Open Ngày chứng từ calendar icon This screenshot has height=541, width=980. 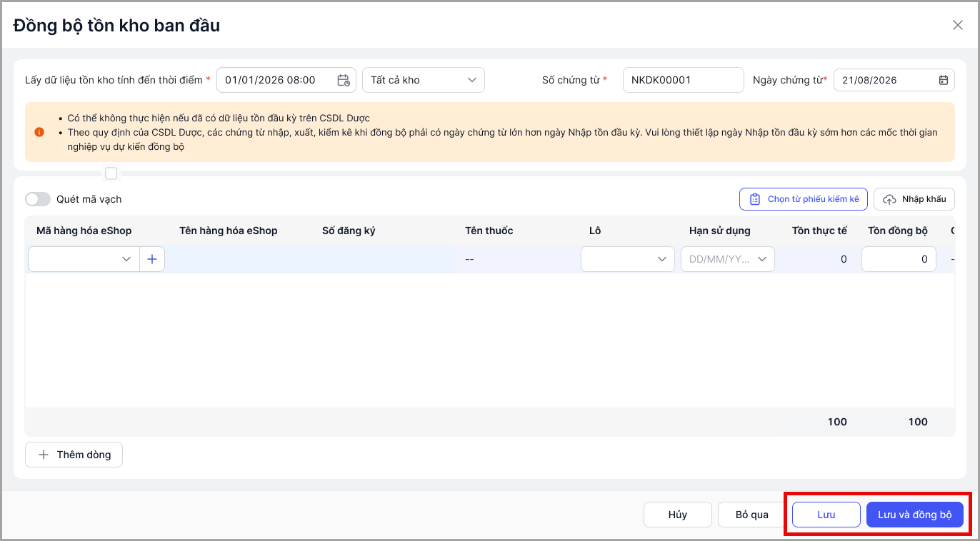(x=943, y=80)
